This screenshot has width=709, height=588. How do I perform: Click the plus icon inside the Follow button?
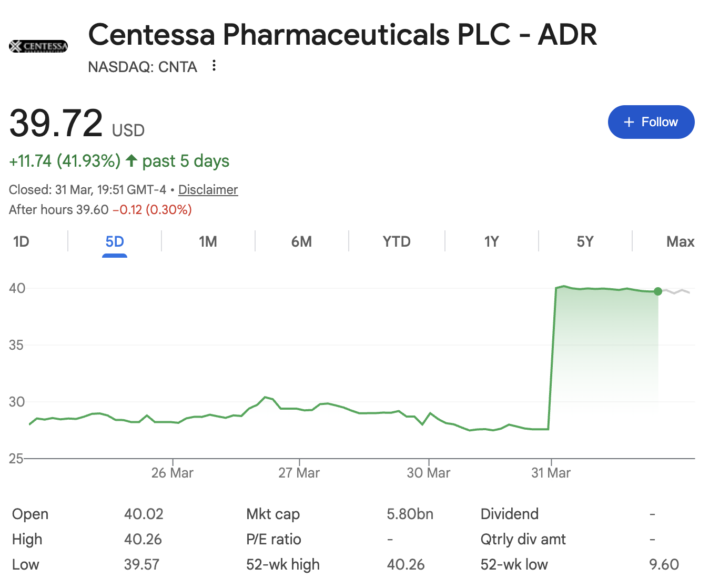pos(628,121)
